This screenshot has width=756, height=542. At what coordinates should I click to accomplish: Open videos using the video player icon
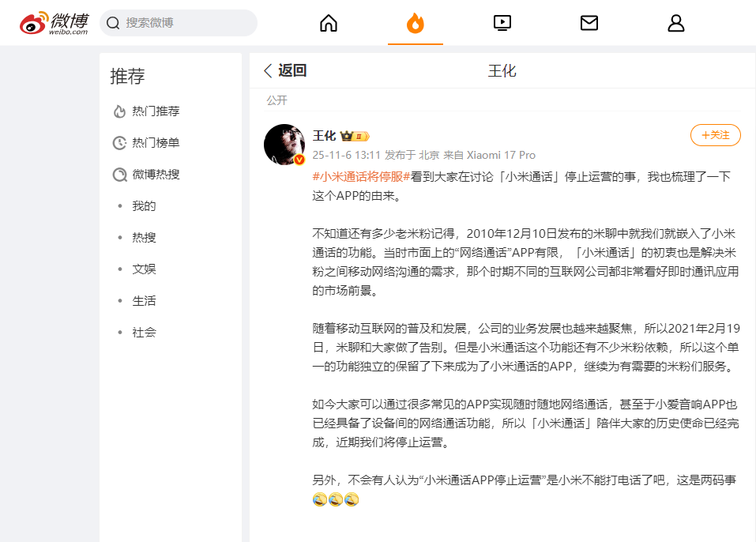pos(502,23)
